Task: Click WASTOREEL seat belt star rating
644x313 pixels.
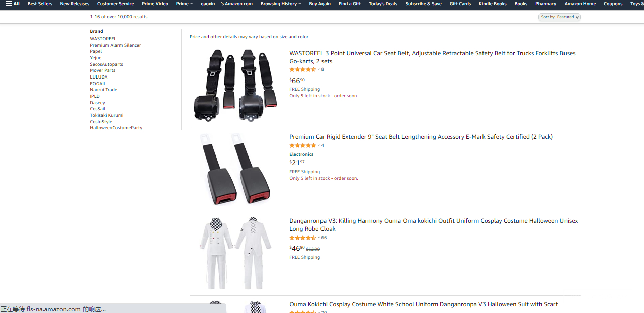Action: pos(303,69)
